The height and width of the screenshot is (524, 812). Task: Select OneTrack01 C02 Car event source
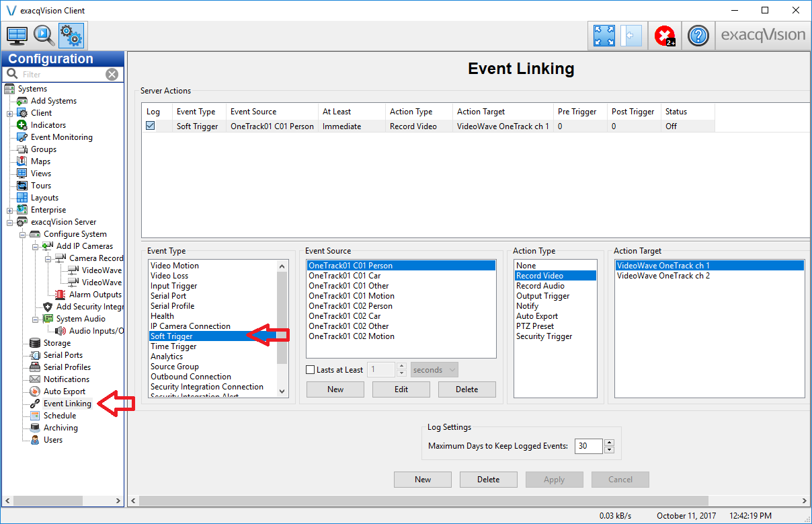[x=345, y=316]
